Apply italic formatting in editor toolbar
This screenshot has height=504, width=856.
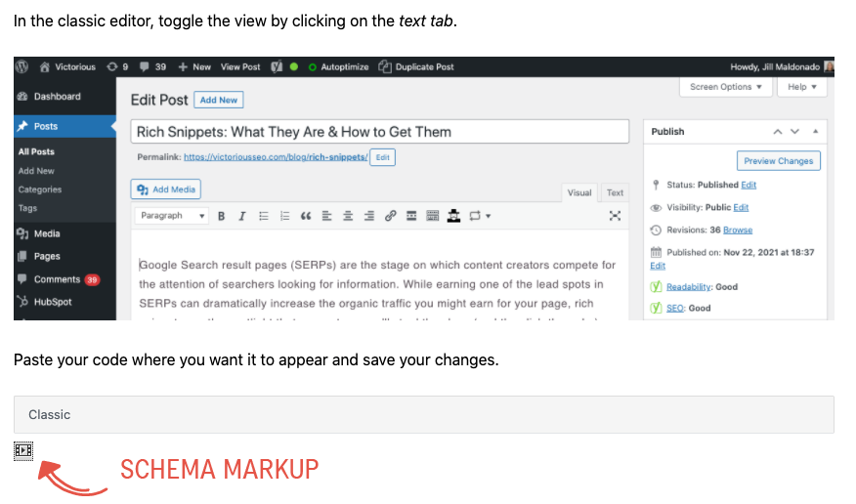[241, 216]
